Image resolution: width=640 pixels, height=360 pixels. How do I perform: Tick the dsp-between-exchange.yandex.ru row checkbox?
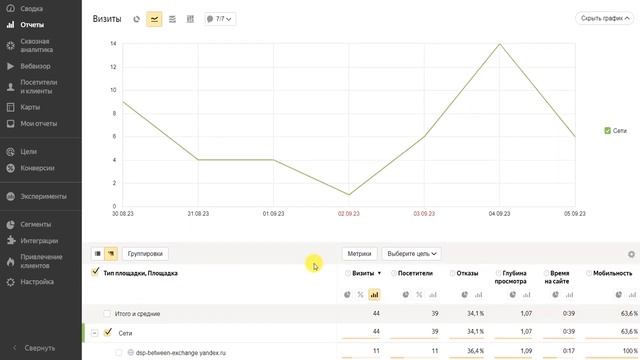coord(119,352)
